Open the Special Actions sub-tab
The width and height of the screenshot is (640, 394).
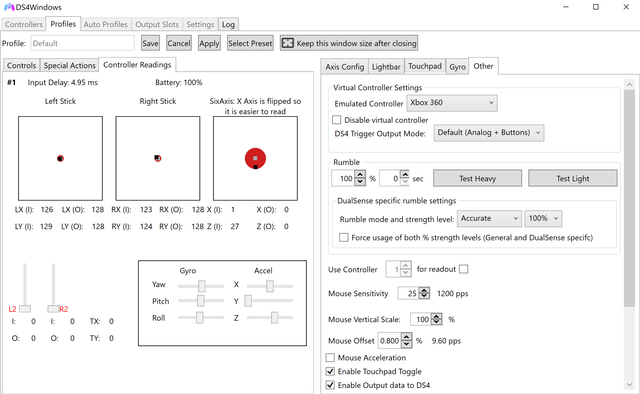point(69,65)
